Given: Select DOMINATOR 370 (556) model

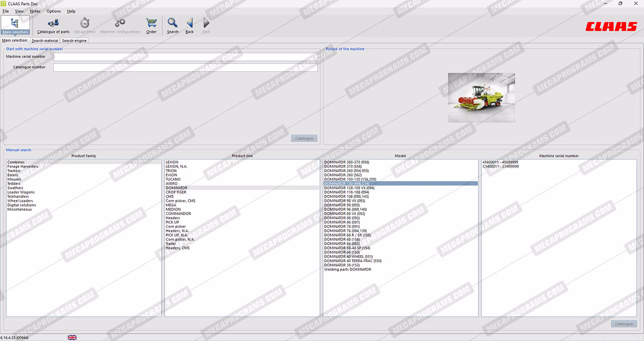Looking at the screenshot, I should [401, 166].
